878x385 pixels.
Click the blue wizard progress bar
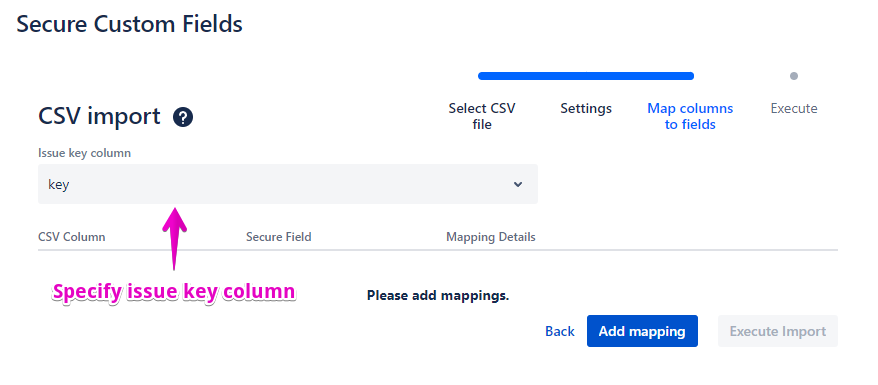coord(586,76)
